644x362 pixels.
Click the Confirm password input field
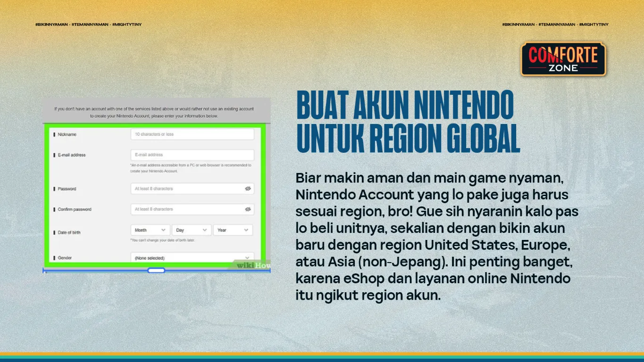point(189,209)
